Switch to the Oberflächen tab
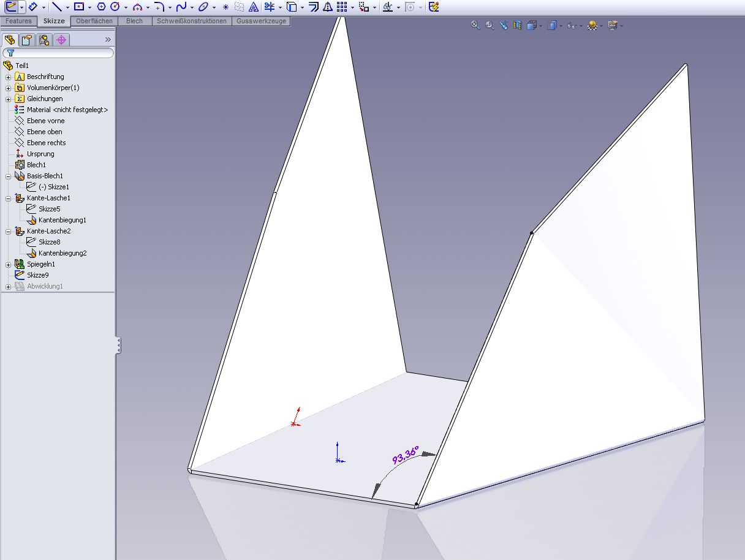 (x=94, y=21)
